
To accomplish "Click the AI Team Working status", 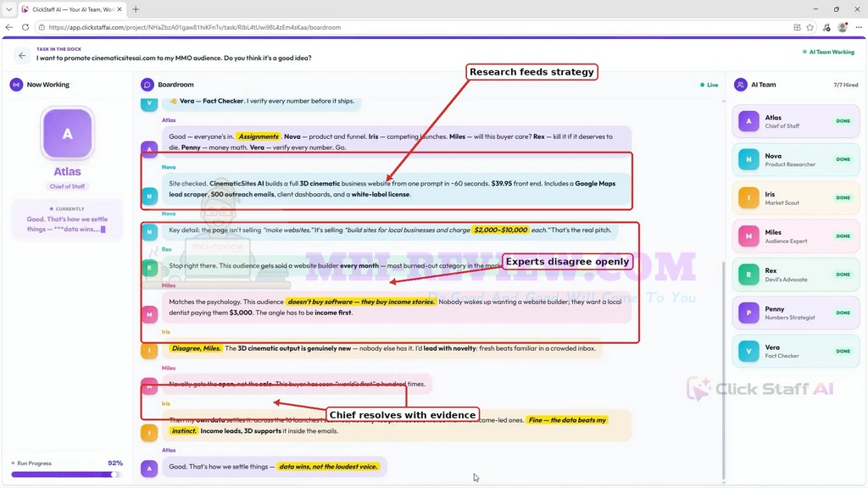I will pos(829,52).
